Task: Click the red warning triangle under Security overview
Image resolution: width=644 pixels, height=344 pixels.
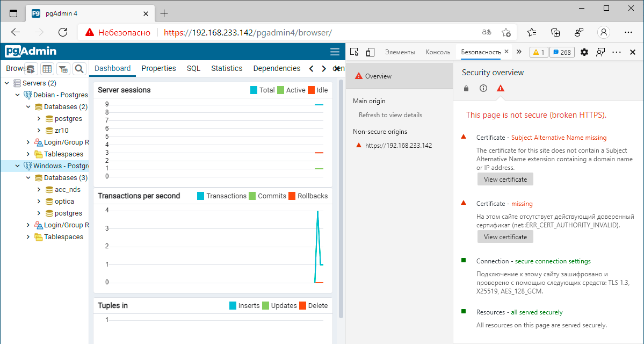Action: (500, 88)
